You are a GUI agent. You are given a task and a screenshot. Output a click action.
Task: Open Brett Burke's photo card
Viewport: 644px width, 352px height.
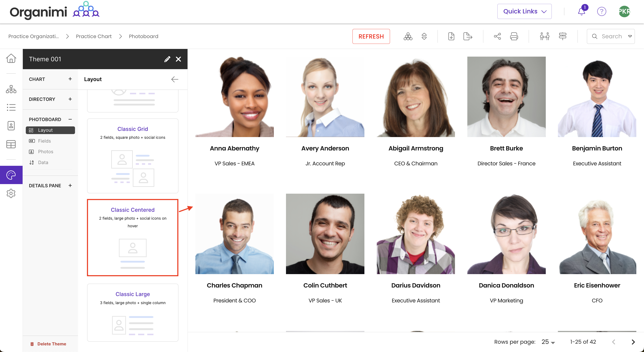(x=506, y=97)
